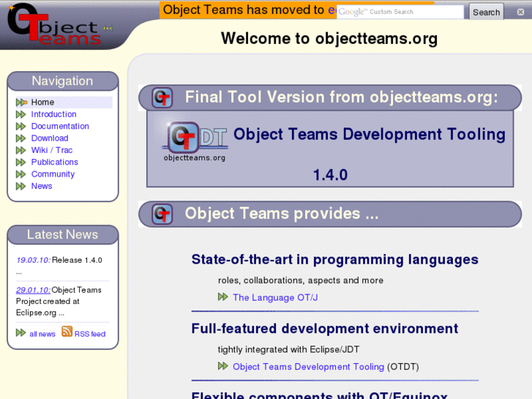Click the arrow icon beside all news

pyautogui.click(x=21, y=333)
